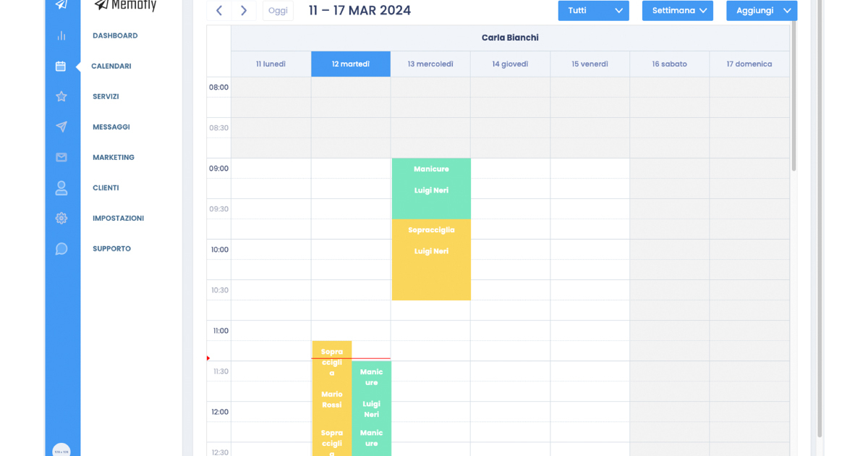Go to previous week with left arrow
Screen dimensions: 868x456
(x=219, y=11)
